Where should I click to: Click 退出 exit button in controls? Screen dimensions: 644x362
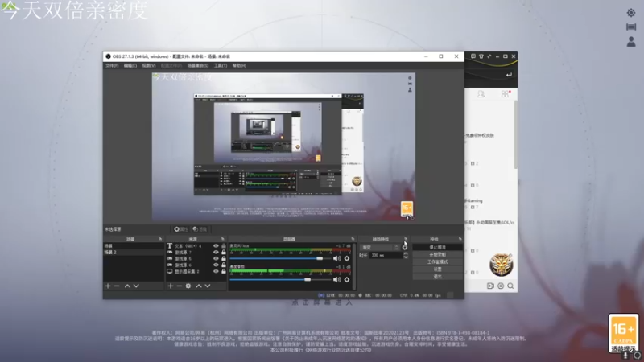pos(437,277)
